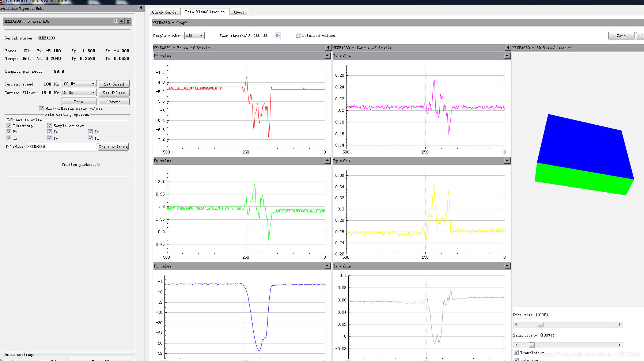The width and height of the screenshot is (644, 361).
Task: Click the Fz force reading -4.900
Action: tap(121, 51)
